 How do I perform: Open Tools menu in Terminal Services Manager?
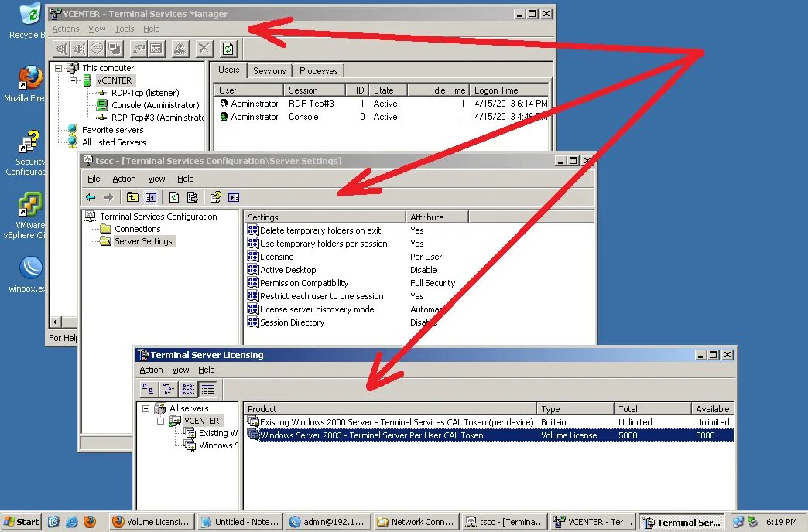click(x=124, y=29)
